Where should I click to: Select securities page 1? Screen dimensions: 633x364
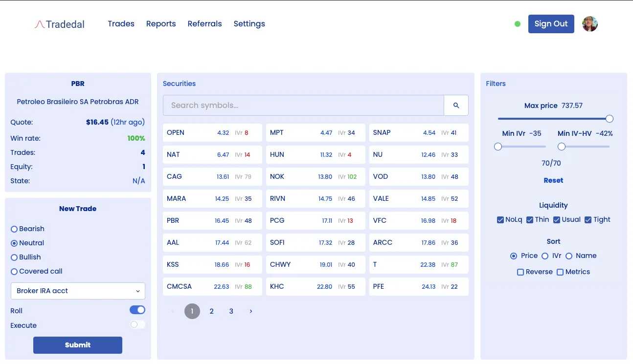192,311
